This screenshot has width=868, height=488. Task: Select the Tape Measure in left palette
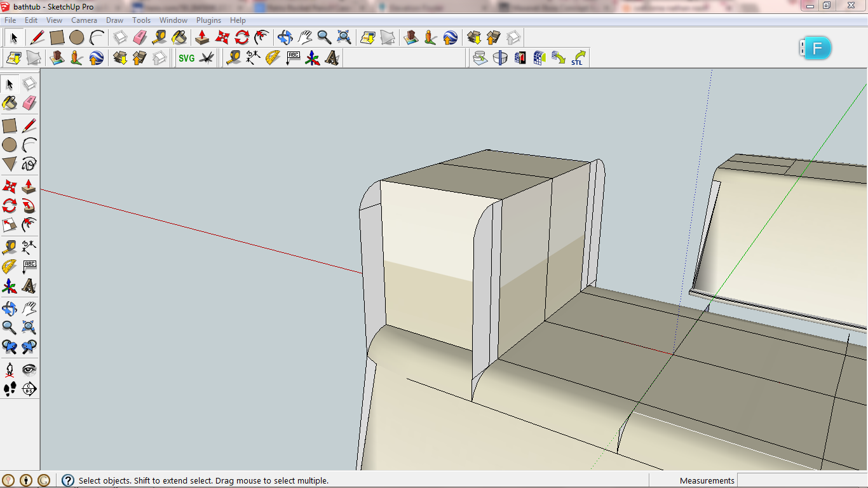(10, 247)
